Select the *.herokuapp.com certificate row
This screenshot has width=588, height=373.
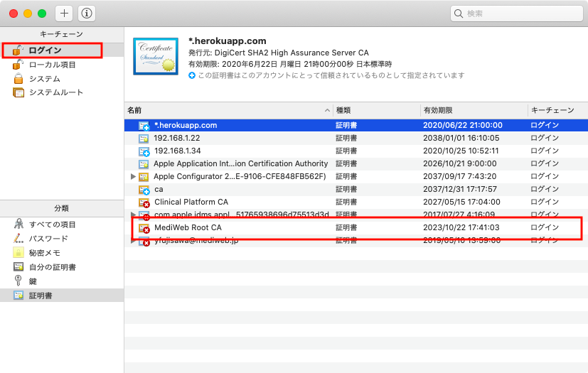click(356, 125)
